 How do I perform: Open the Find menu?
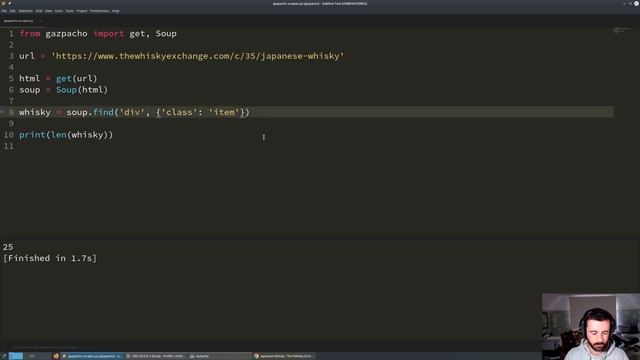(x=39, y=11)
